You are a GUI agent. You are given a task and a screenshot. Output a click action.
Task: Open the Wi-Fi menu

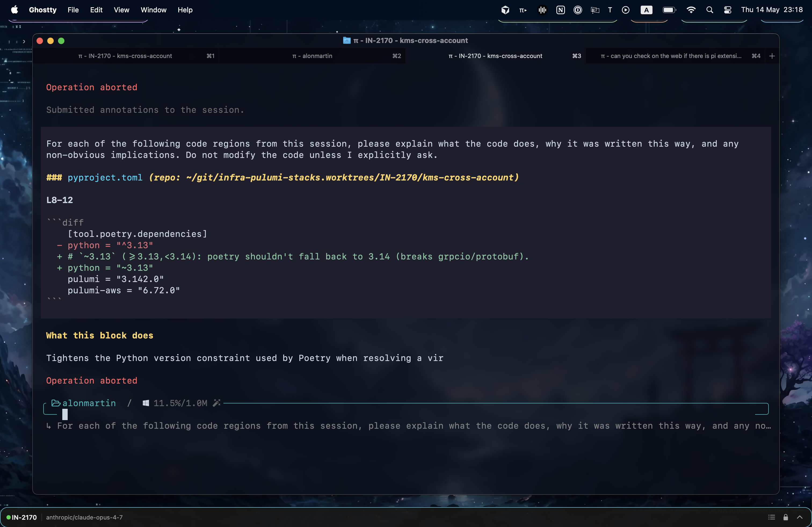(691, 10)
